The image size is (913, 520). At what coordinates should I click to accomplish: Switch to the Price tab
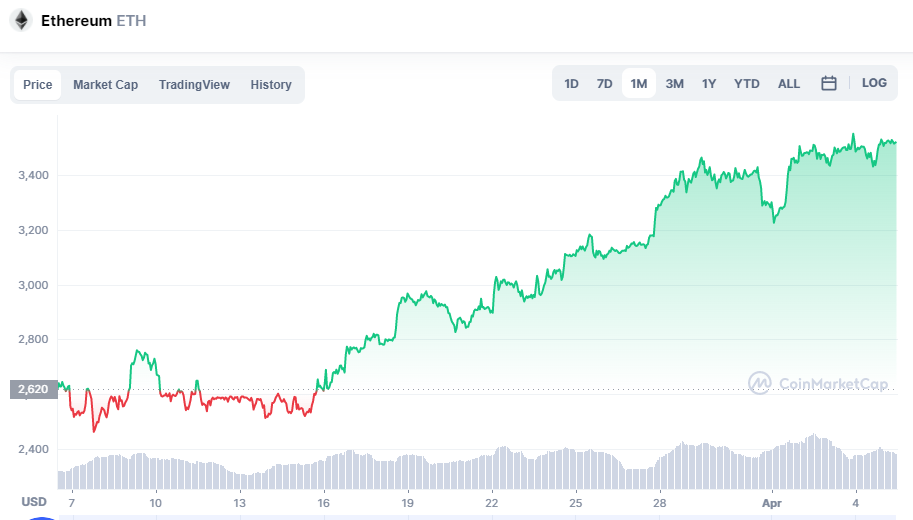38,85
